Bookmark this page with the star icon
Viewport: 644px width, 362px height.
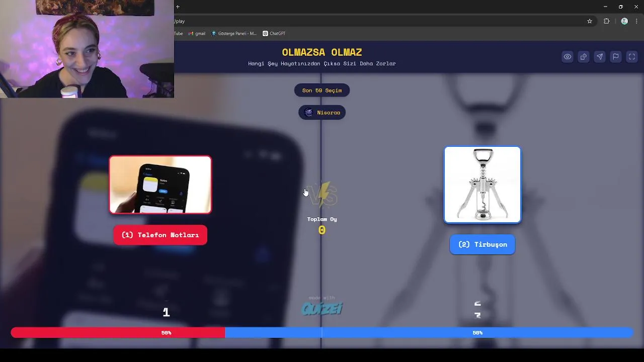590,21
